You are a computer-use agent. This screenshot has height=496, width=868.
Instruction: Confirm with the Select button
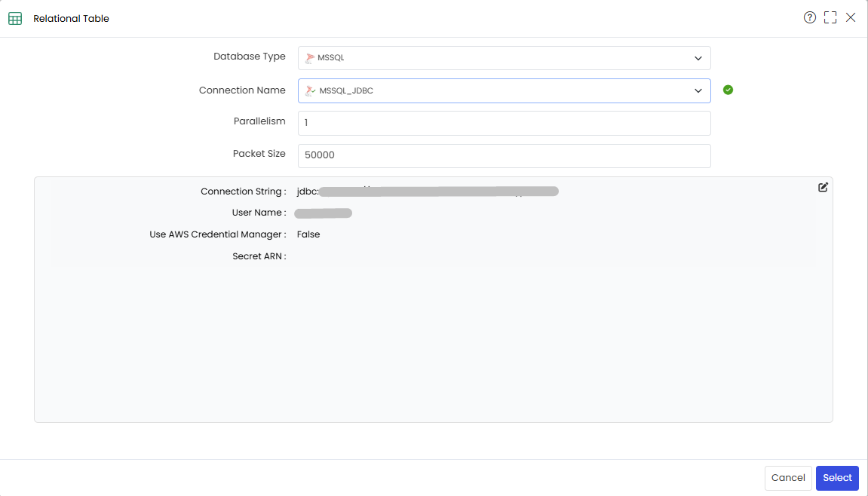coord(837,478)
